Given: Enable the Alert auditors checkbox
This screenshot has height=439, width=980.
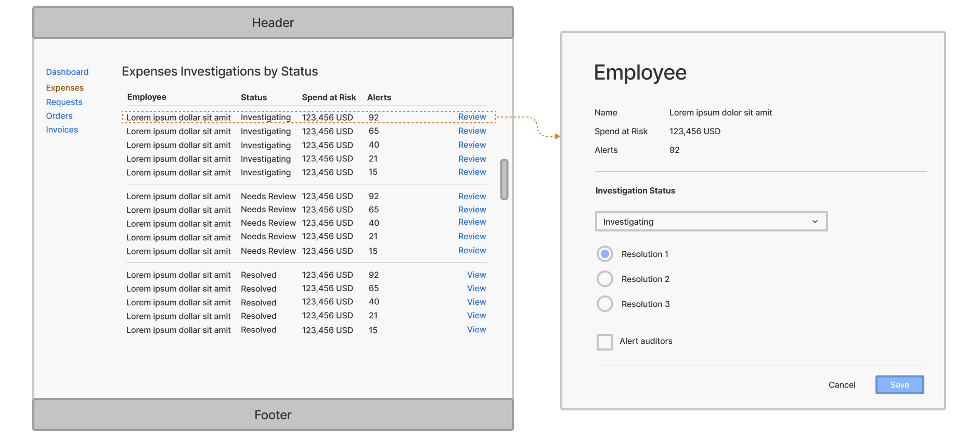Looking at the screenshot, I should point(604,342).
